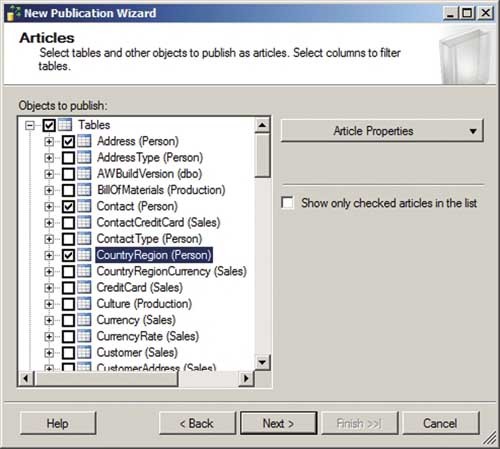Click the CurrencyRate (Sales) table icon
This screenshot has width=500, height=449.
[84, 336]
